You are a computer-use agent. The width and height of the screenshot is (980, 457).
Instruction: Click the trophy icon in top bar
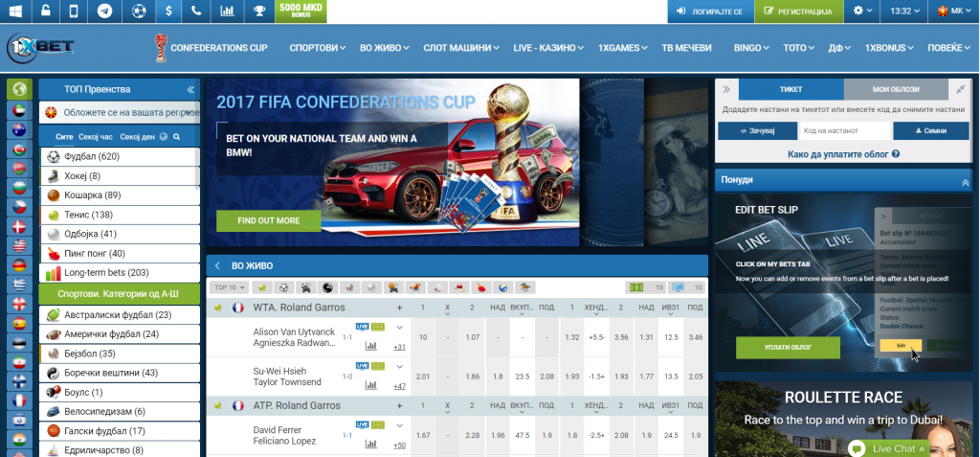click(x=258, y=11)
